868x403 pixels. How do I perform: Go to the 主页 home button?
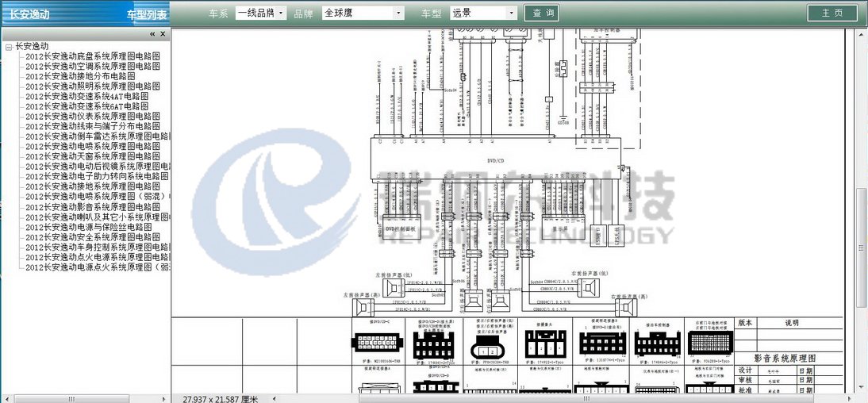click(832, 13)
